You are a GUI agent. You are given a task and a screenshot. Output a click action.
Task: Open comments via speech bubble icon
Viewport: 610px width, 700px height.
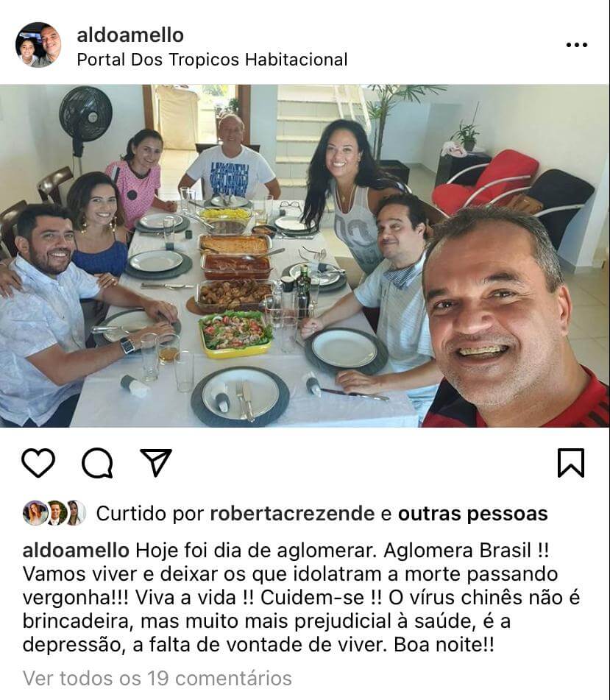(97, 462)
